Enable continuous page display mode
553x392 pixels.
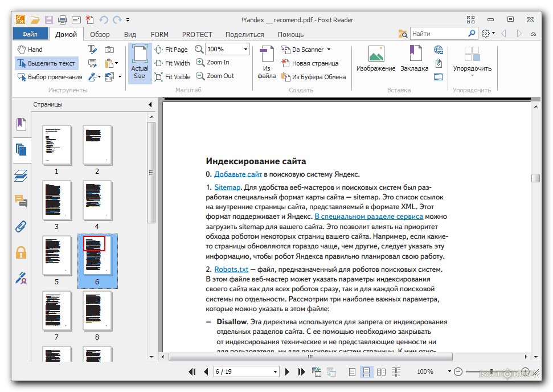coord(367,372)
